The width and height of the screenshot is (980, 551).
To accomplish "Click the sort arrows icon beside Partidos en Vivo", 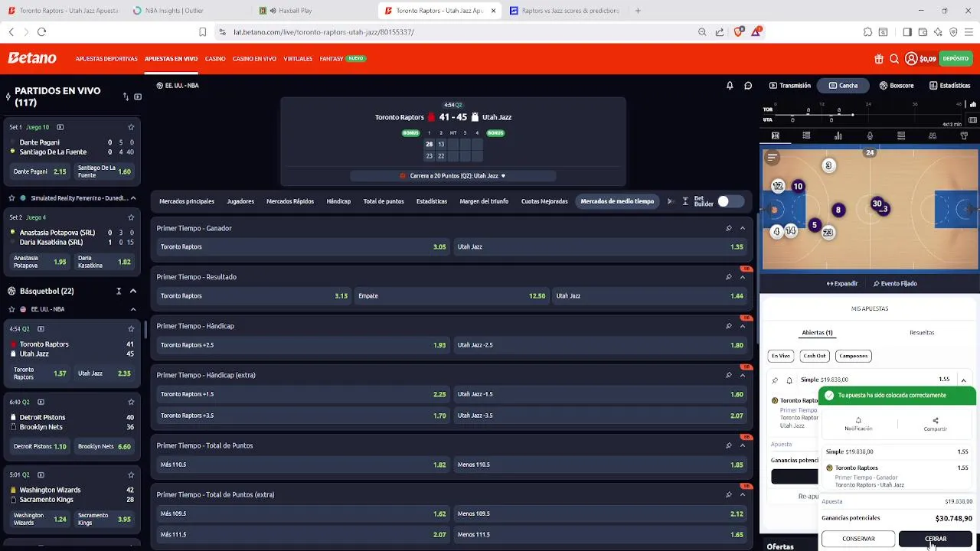I will click(x=126, y=96).
